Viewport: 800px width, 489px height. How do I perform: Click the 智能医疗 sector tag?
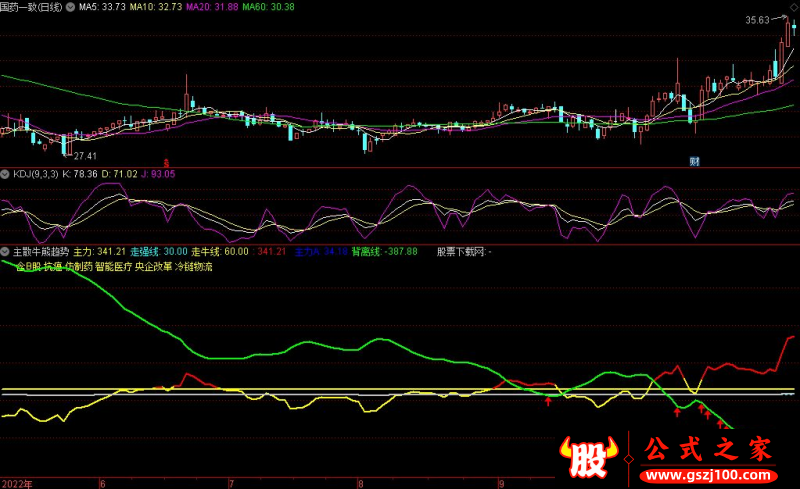(x=113, y=267)
